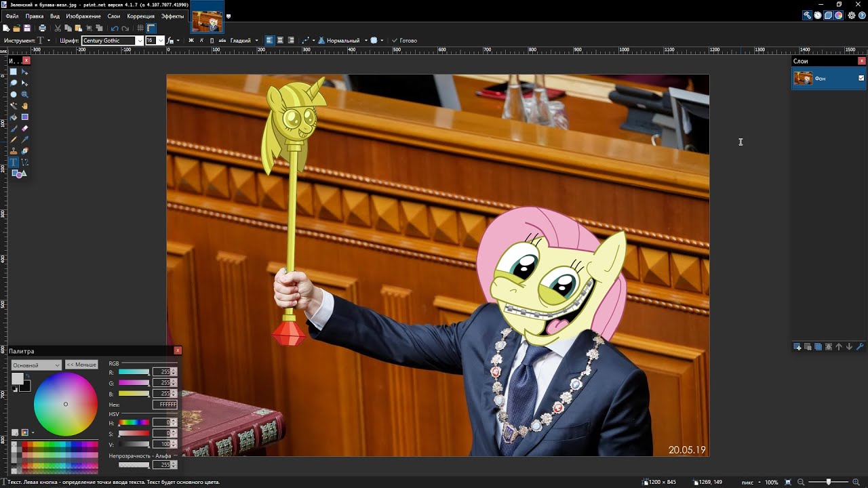868x488 pixels.
Task: Select the Shapes tool
Action: coord(20,174)
